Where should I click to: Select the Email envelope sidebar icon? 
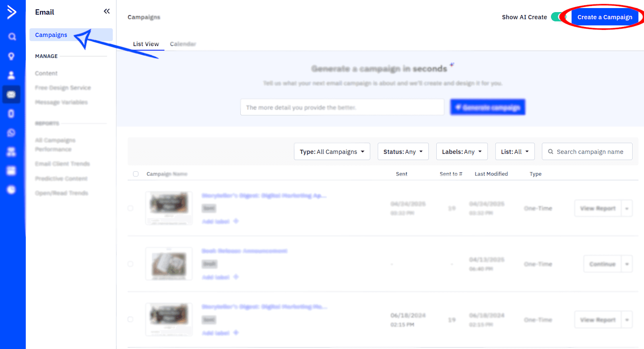[11, 95]
